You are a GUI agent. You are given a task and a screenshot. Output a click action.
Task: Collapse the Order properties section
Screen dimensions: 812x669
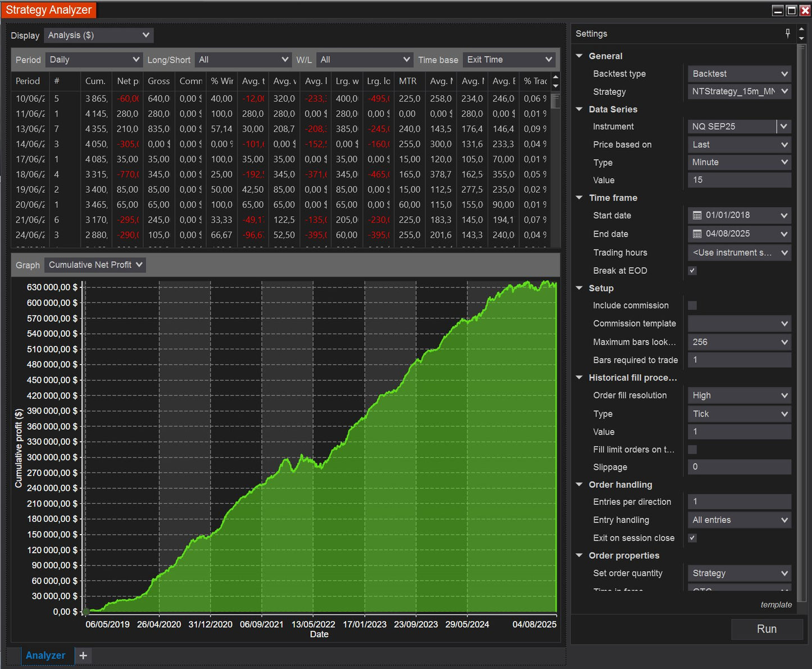pos(579,555)
